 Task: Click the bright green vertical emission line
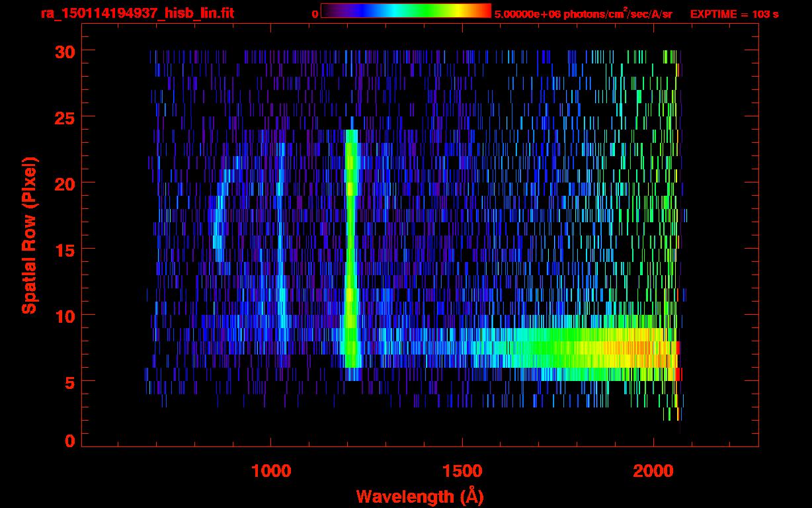pos(350,251)
